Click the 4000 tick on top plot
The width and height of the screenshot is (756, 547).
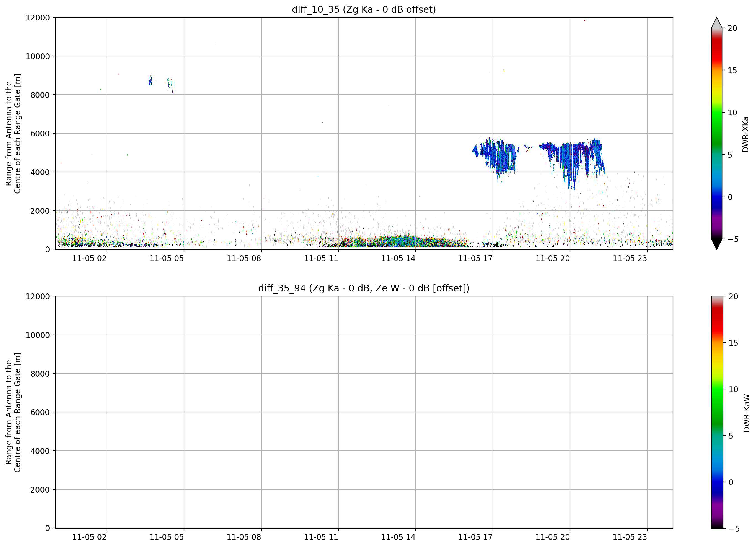(40, 172)
